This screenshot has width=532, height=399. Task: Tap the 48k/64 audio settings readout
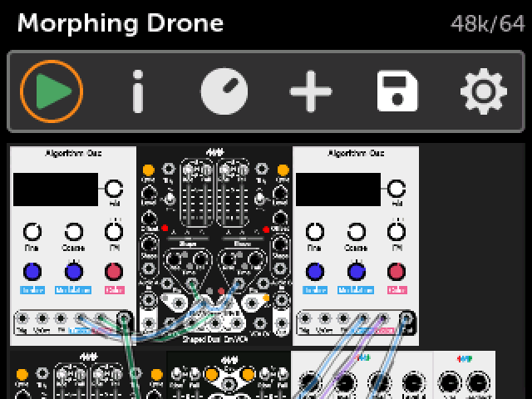[x=487, y=24]
